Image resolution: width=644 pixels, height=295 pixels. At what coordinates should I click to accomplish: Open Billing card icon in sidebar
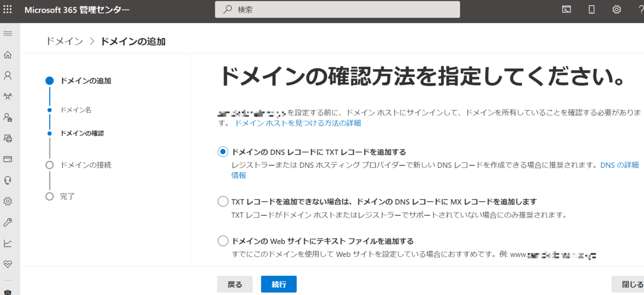(x=8, y=159)
